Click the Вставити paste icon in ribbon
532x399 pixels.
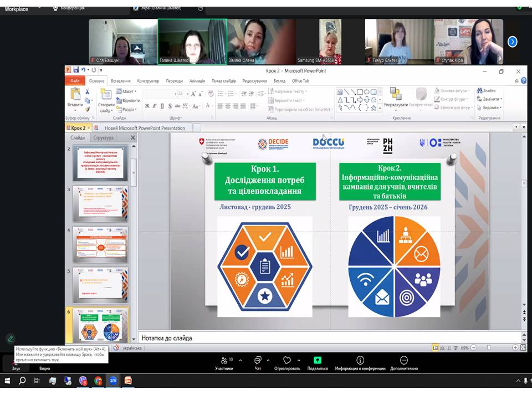(75, 97)
